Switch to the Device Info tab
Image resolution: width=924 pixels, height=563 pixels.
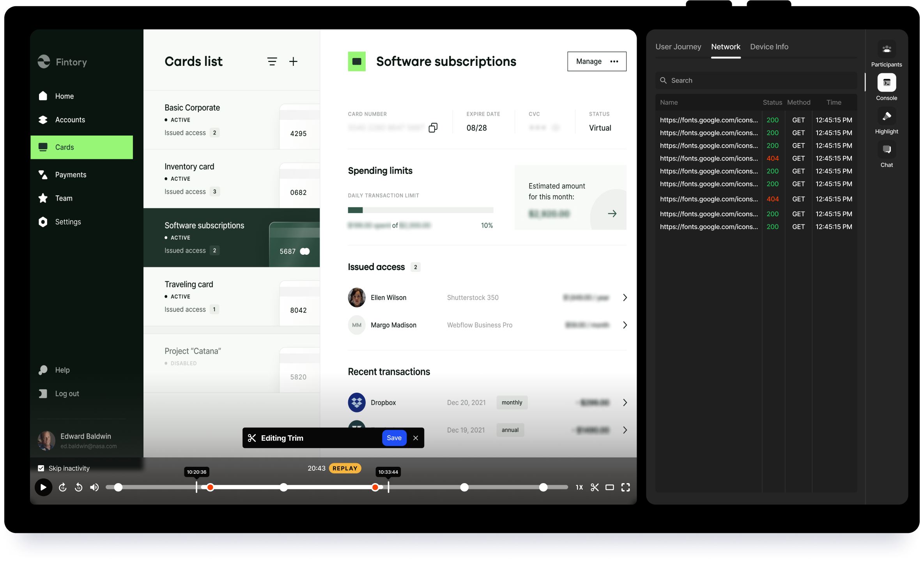[x=769, y=47]
